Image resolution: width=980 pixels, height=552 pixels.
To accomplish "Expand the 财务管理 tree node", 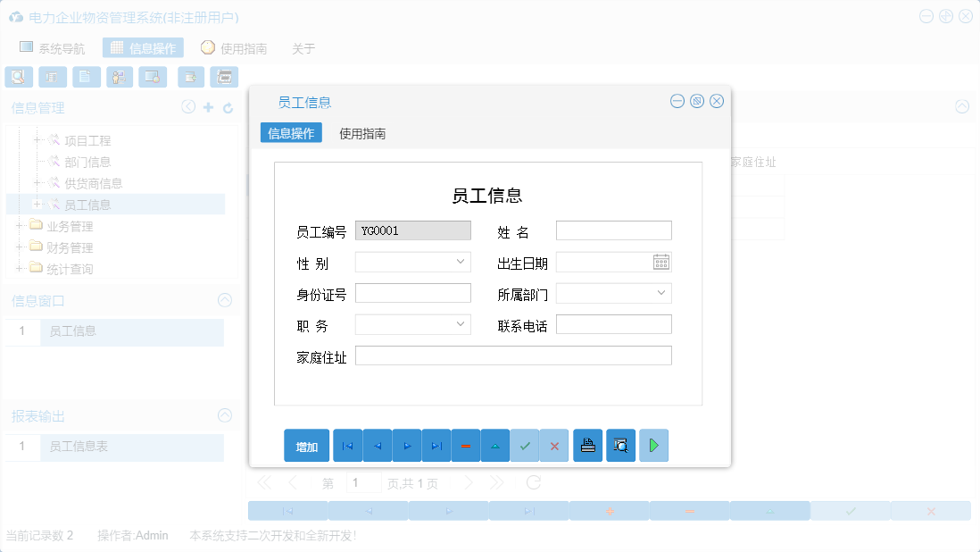I will (x=20, y=247).
